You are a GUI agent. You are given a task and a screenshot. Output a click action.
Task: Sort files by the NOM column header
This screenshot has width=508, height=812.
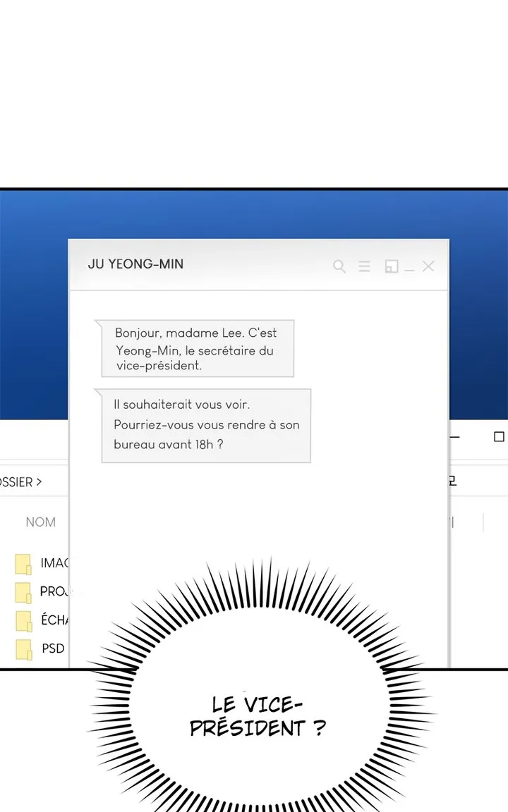pyautogui.click(x=40, y=522)
